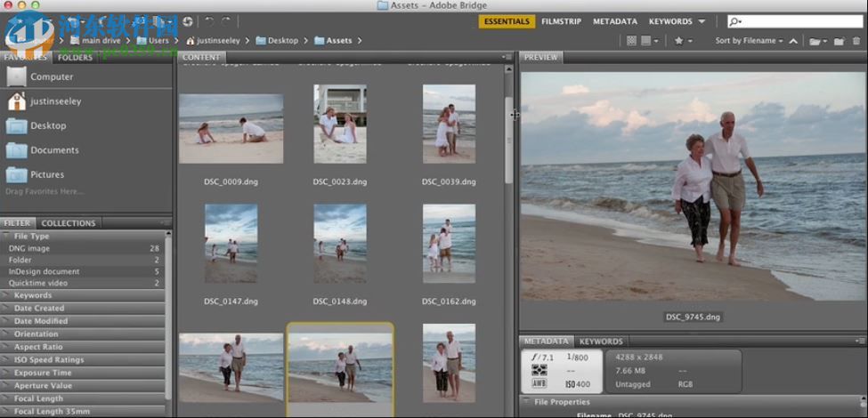Select the DSC_0147.dng thumbnail
Image resolution: width=868 pixels, height=418 pixels.
(x=231, y=244)
